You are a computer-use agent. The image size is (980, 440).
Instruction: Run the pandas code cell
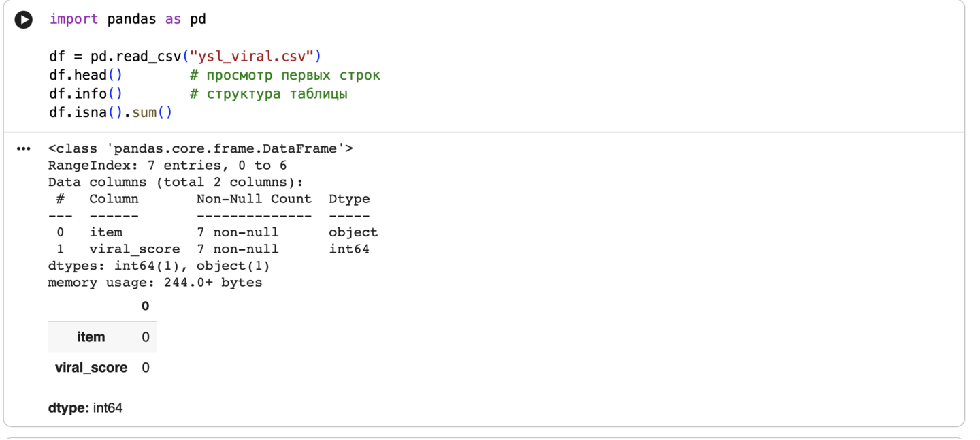click(x=24, y=20)
